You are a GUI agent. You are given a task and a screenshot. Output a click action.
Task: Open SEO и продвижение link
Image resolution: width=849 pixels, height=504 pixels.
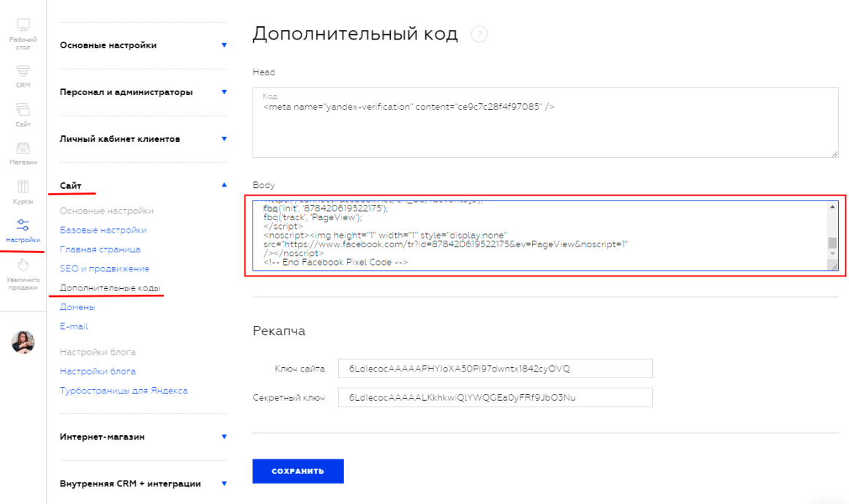click(x=105, y=268)
